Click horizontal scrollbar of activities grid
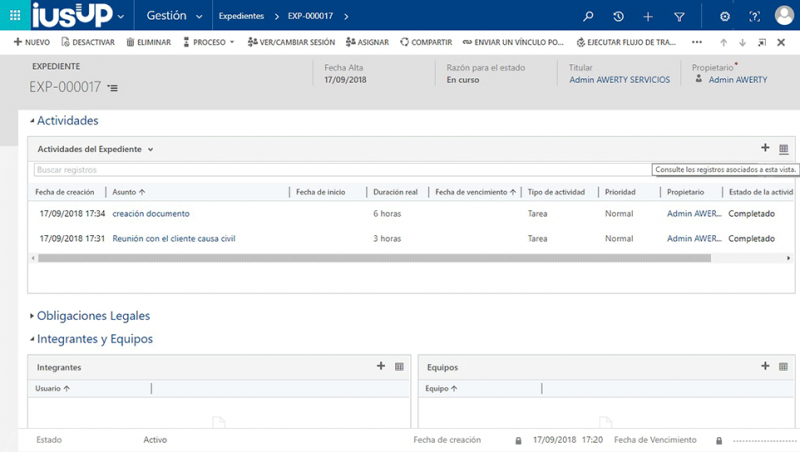 pyautogui.click(x=374, y=259)
